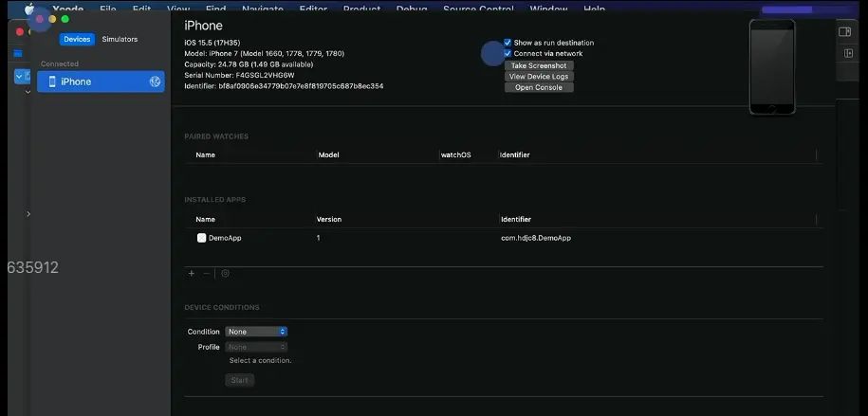The image size is (868, 416).
Task: Toggle Show as run destination checkbox
Action: point(508,43)
